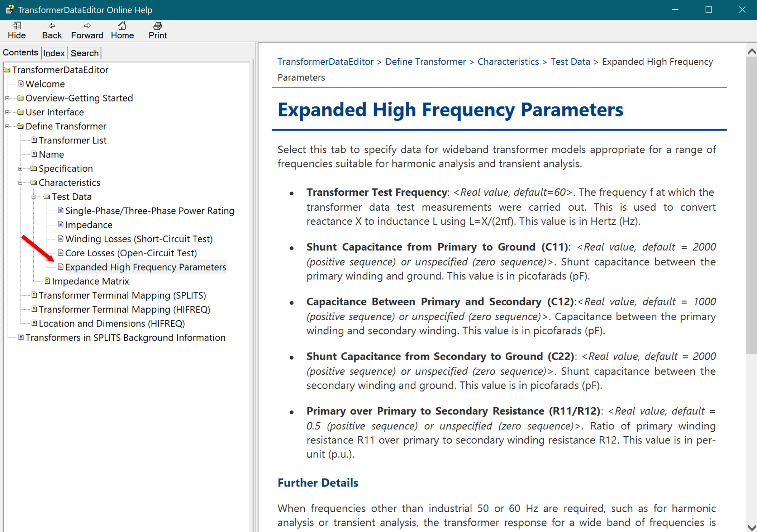This screenshot has width=757, height=532.
Task: Click the Hide toolbar icon
Action: pos(16,25)
